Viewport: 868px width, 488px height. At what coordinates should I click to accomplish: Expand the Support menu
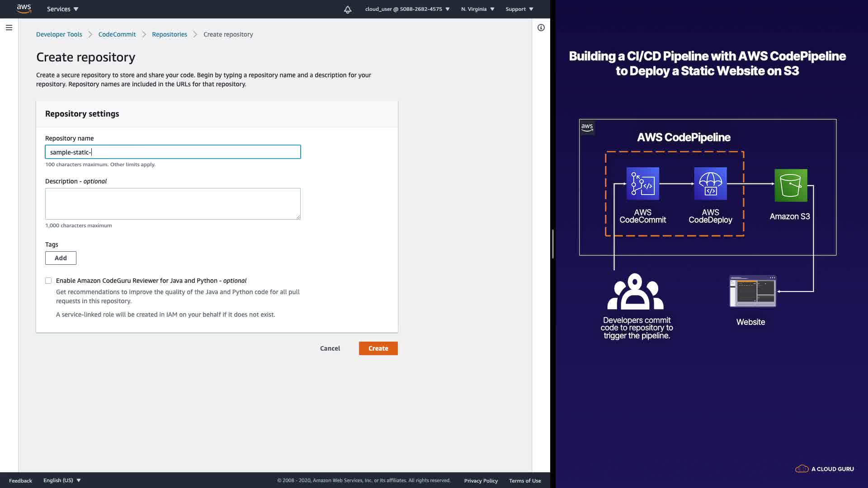519,9
